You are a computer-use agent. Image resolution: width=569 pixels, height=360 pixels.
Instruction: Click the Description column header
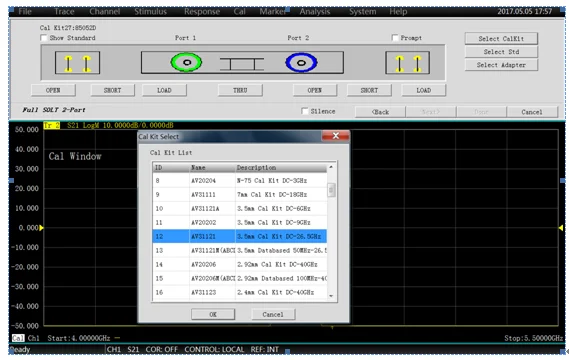coord(281,168)
